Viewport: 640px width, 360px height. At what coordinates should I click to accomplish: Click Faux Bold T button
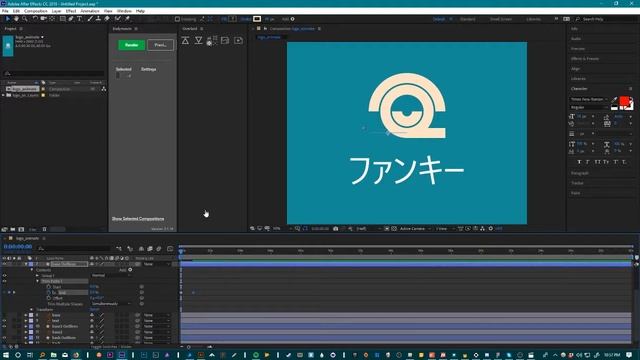(579, 162)
